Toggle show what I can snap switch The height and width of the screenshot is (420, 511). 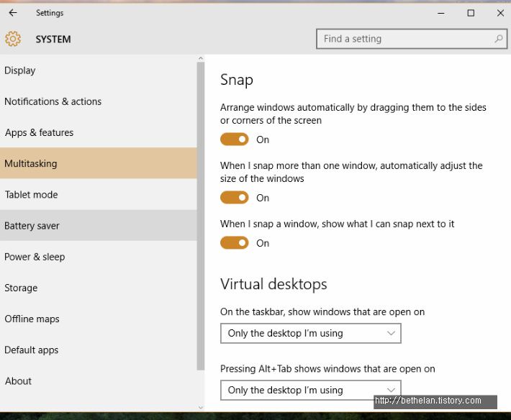click(x=235, y=243)
